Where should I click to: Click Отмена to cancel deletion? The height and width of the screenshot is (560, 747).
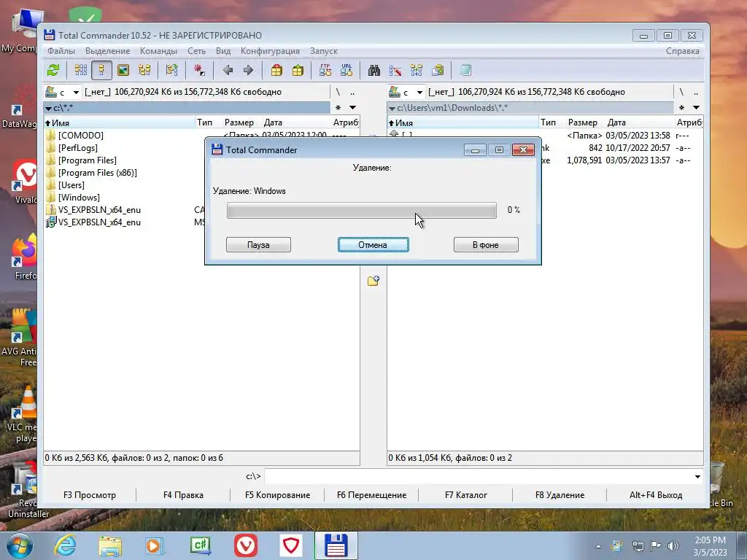[373, 245]
